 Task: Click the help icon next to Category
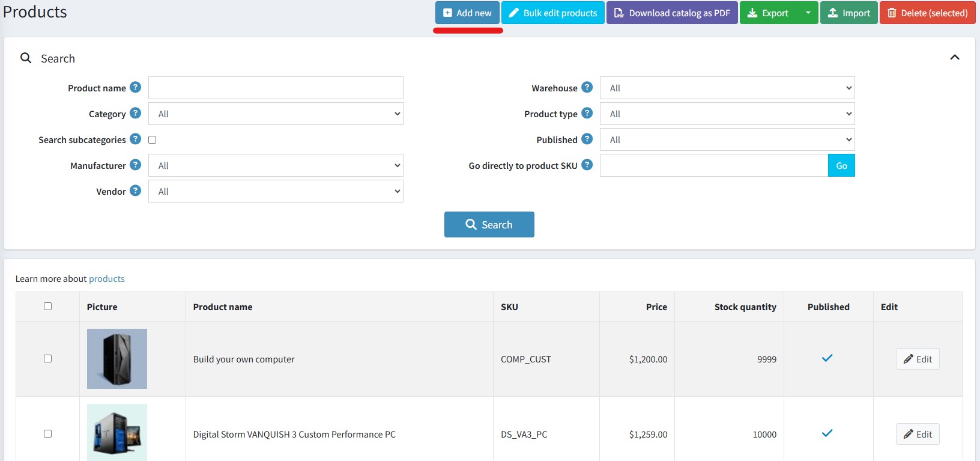pyautogui.click(x=136, y=114)
